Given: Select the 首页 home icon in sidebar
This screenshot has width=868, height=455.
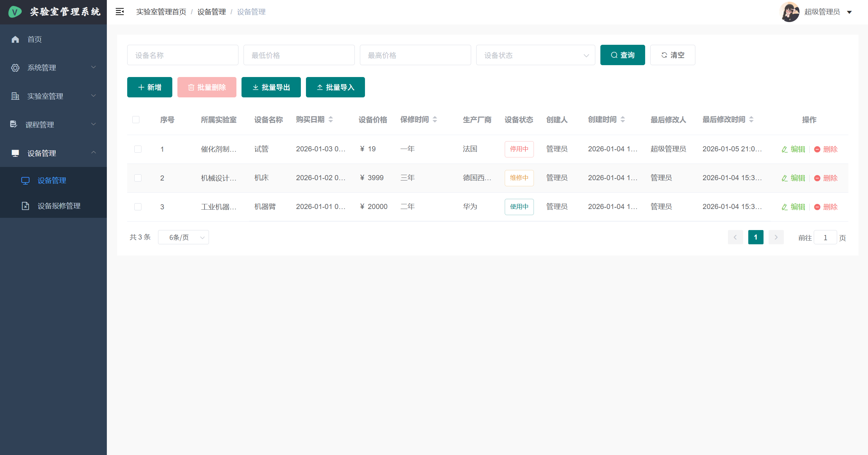Looking at the screenshot, I should click(15, 39).
